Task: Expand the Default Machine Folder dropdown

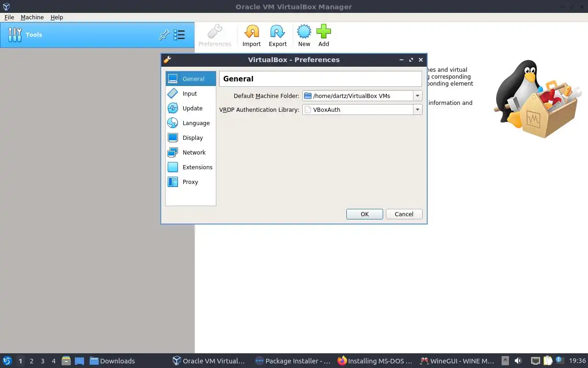Action: (x=418, y=96)
